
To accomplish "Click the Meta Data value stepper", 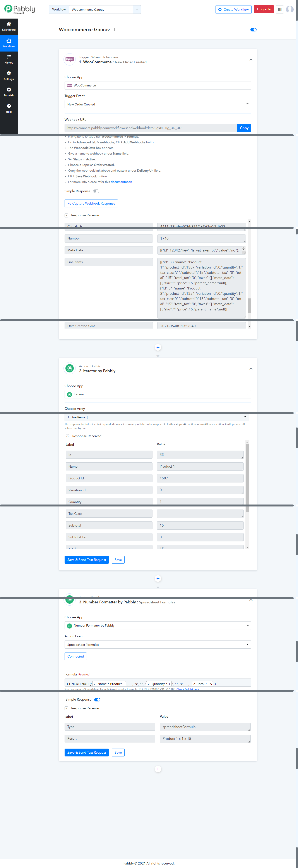I will pos(244,249).
